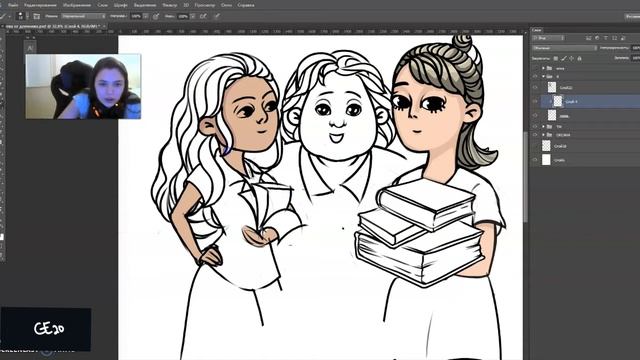This screenshot has height=360, width=640.
Task: Hide the bottom white background layer
Action: pos(535,160)
